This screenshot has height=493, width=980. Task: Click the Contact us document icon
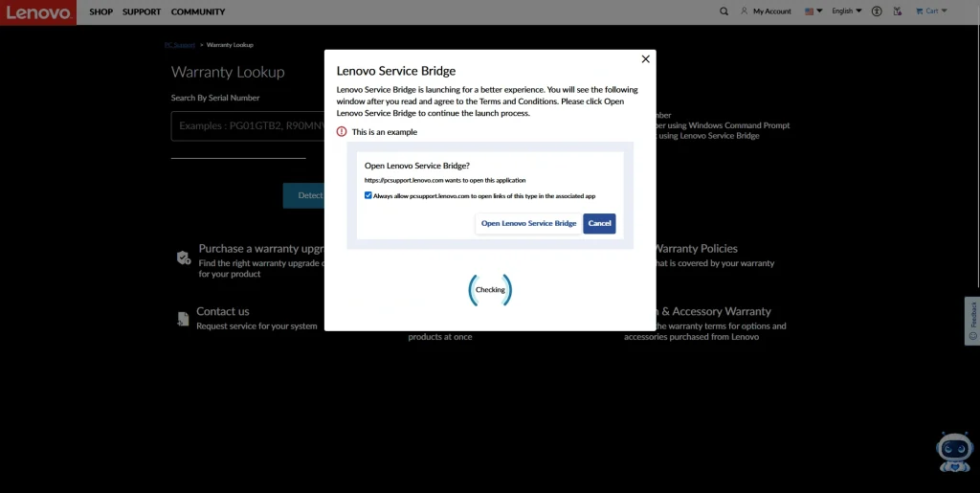pyautogui.click(x=183, y=319)
